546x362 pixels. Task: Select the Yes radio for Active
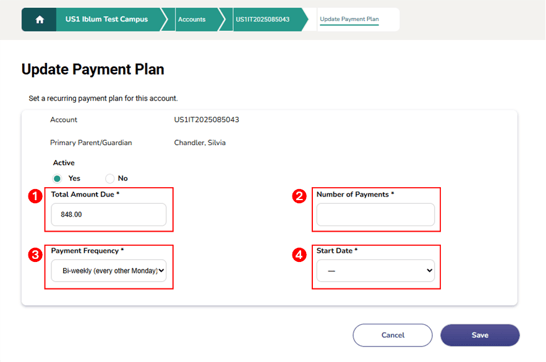tap(57, 179)
